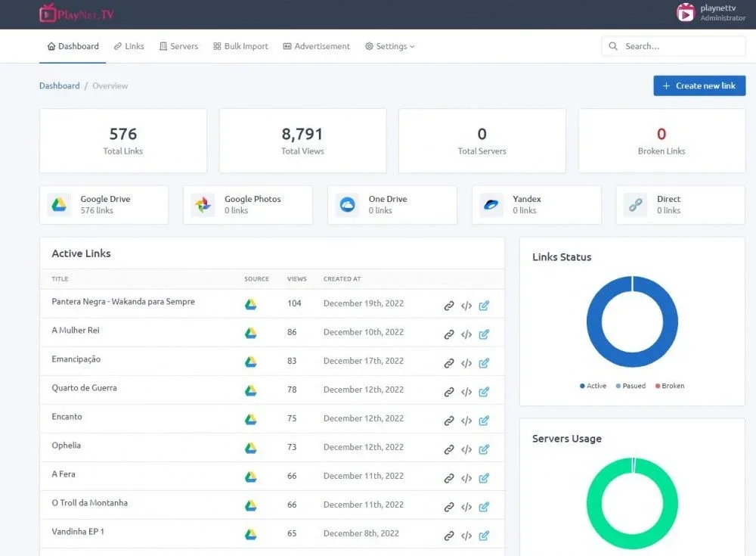Toggle Paused legend in Links Status chart
This screenshot has height=556, width=756.
[631, 386]
